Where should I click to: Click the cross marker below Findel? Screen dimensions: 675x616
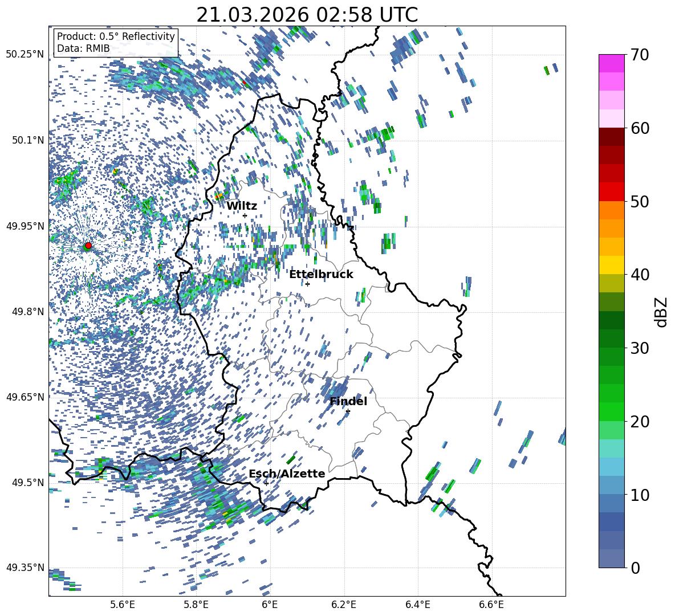point(348,411)
